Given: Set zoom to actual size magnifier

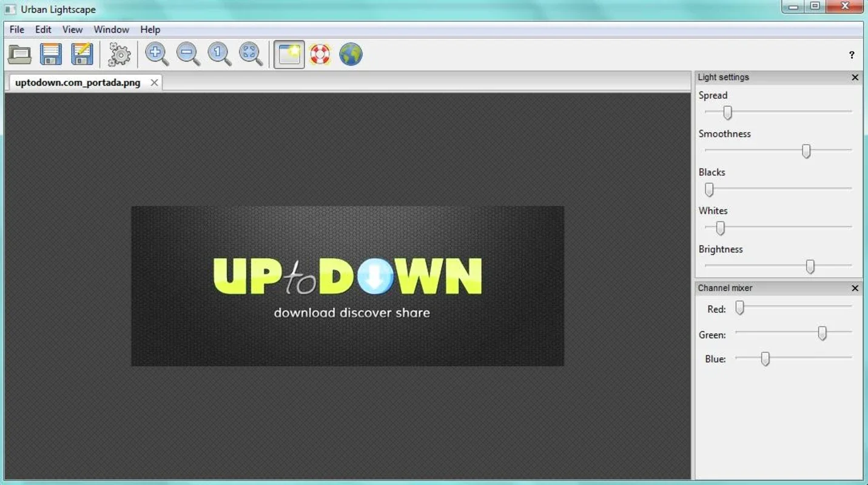Looking at the screenshot, I should click(x=220, y=55).
